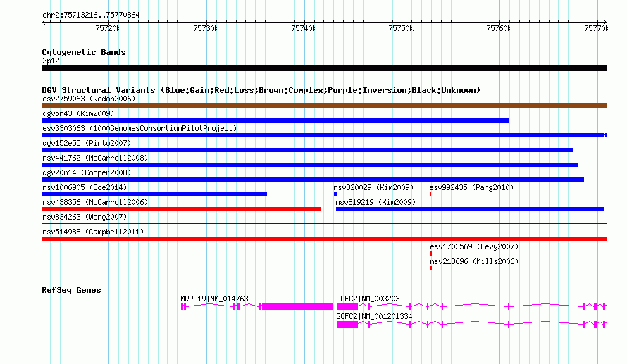Open the MRPL19|NM_014763 gene label
The width and height of the screenshot is (627, 364).
(214, 299)
